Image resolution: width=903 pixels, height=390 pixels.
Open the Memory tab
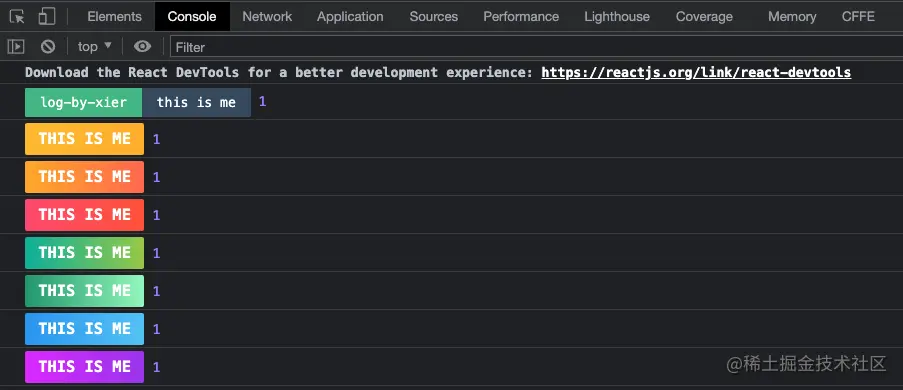[x=792, y=17]
